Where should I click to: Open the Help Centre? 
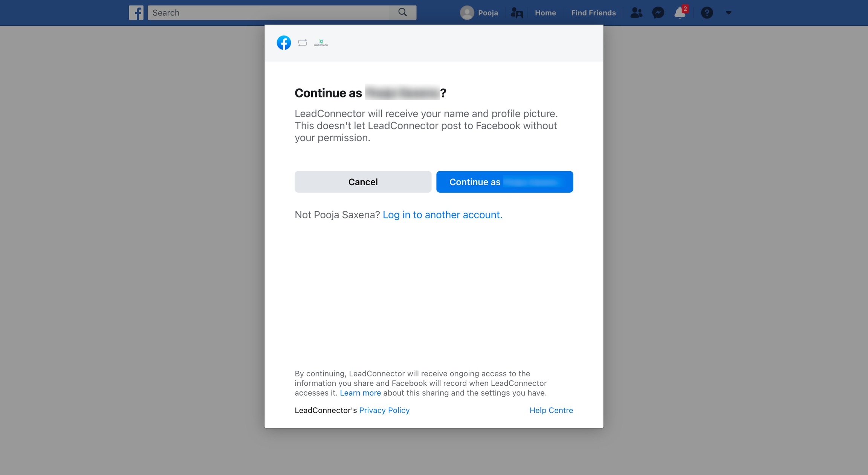tap(551, 410)
